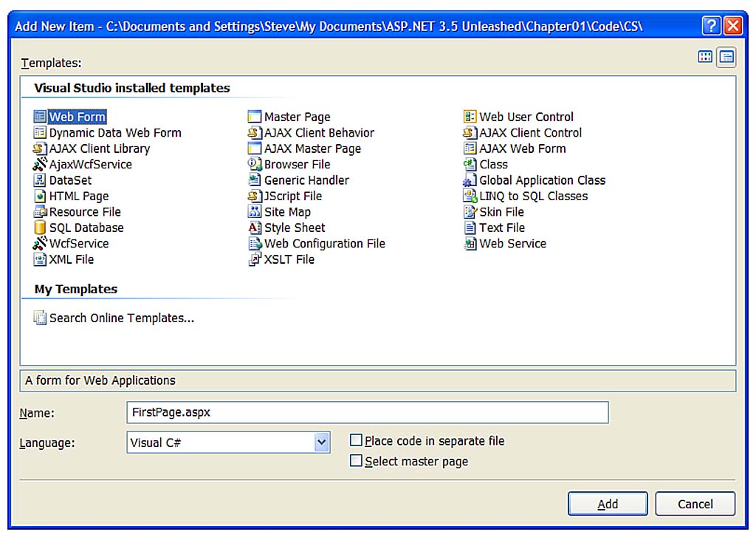Viewport: 756px width, 540px height.
Task: Select the Web Form template icon
Action: (x=40, y=117)
